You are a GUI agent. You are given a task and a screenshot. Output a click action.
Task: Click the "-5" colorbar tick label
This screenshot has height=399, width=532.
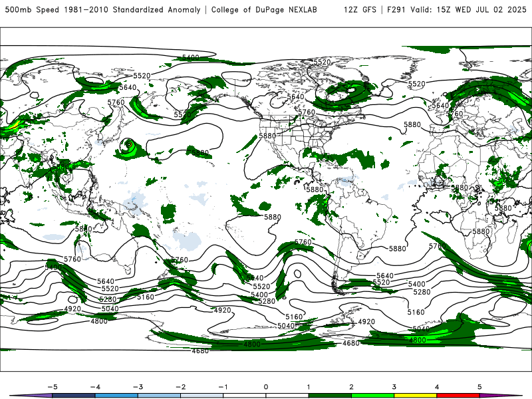click(x=53, y=387)
